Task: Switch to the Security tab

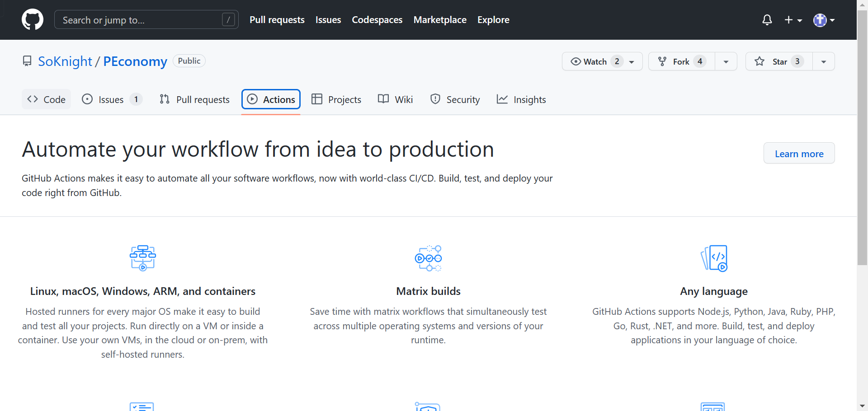Action: (455, 99)
